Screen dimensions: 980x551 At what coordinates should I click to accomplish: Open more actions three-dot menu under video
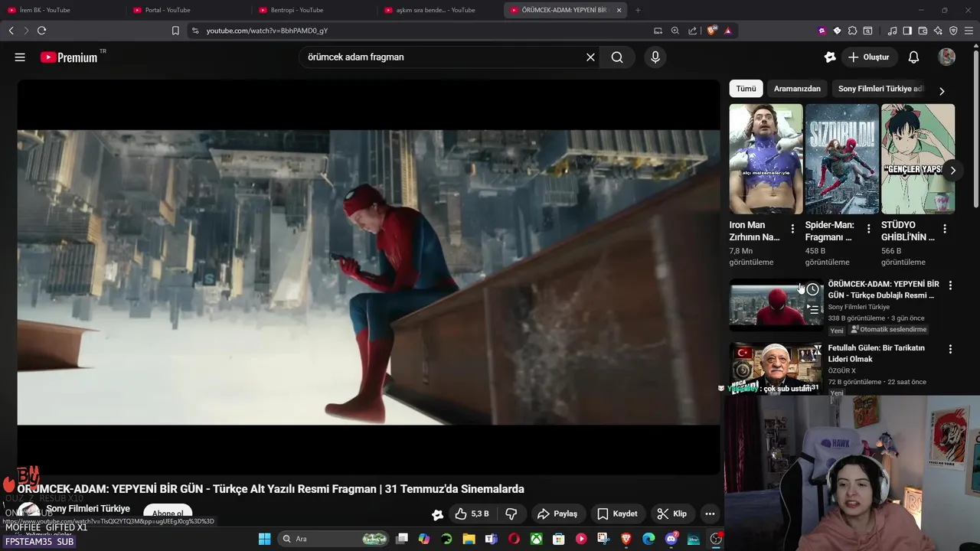710,514
